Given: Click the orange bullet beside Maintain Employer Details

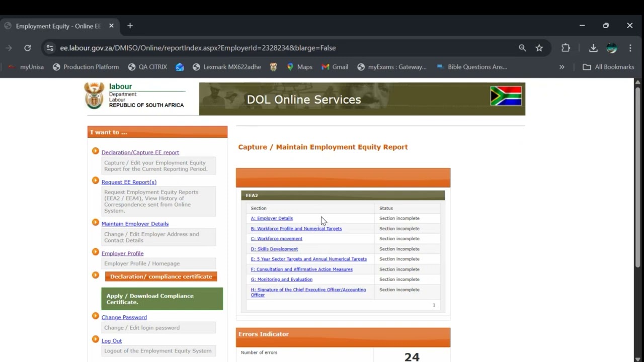Looking at the screenshot, I should coord(96,222).
